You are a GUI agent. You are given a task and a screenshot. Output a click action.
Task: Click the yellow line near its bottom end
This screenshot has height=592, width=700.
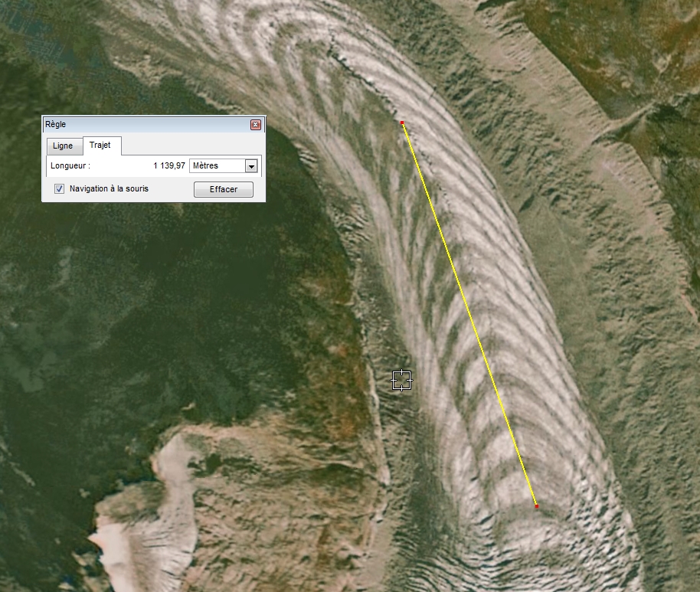click(528, 483)
